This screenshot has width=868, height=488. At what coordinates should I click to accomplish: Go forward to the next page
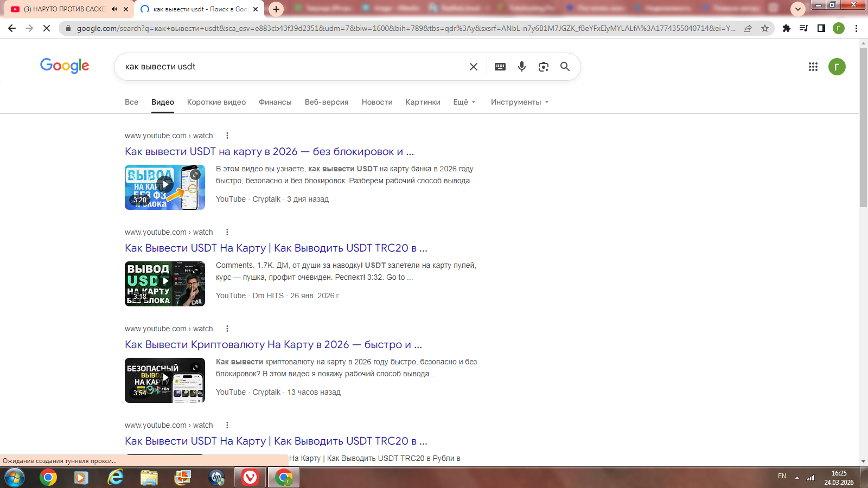29,28
